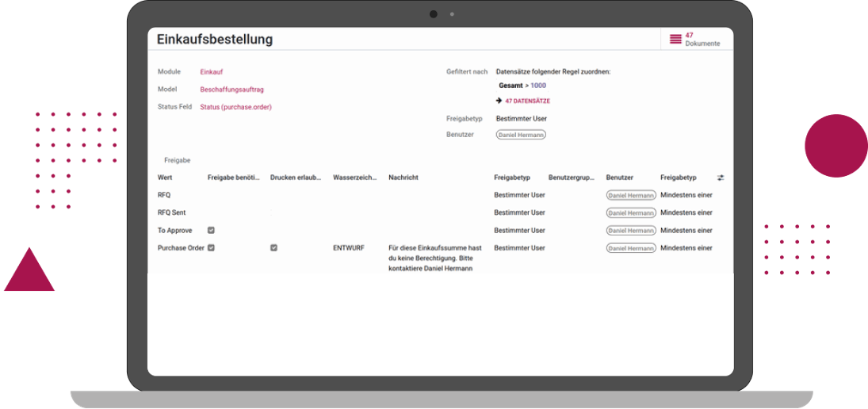Open Mindestens einer selection in Purchase Order row
The height and width of the screenshot is (409, 868).
[686, 248]
